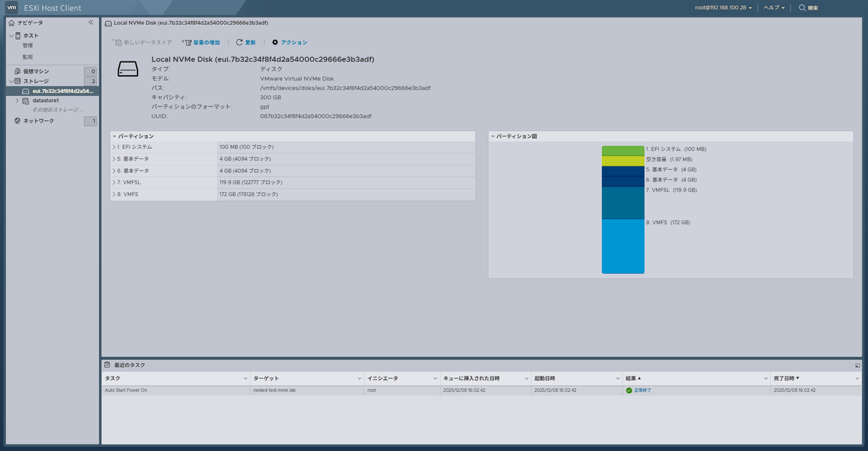Image resolution: width=868 pixels, height=451 pixels.
Task: Select 仮想マシン in the navigator
Action: [36, 72]
